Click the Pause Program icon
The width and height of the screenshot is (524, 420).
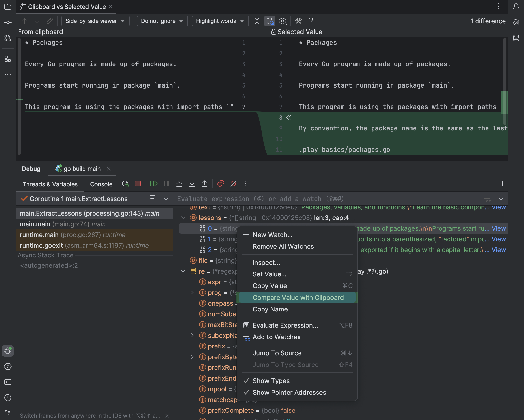pyautogui.click(x=167, y=183)
